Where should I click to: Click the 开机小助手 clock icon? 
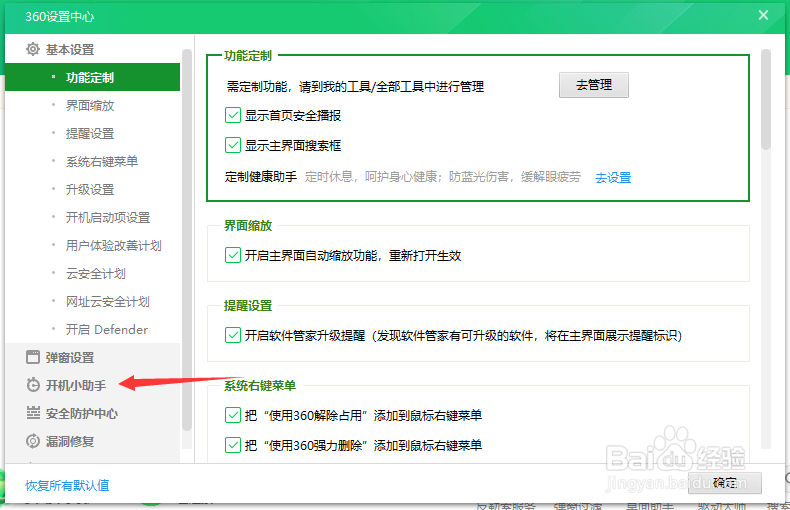pos(33,385)
